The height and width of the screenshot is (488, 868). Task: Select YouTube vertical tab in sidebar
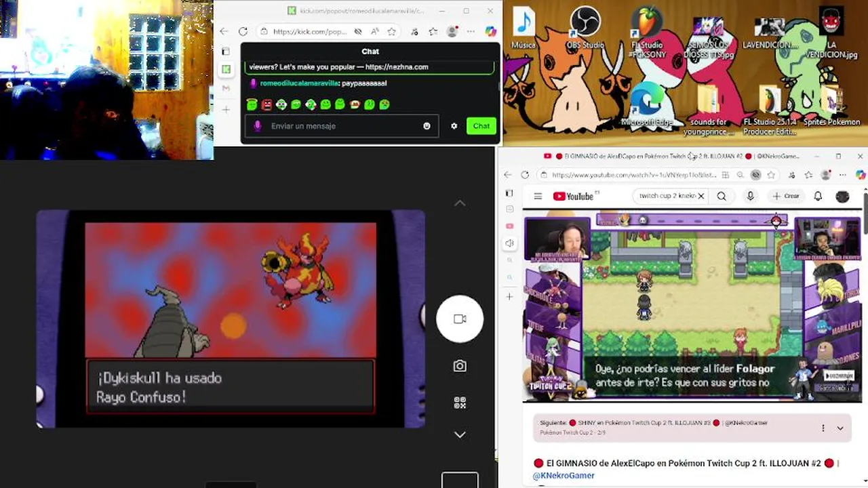pyautogui.click(x=510, y=226)
